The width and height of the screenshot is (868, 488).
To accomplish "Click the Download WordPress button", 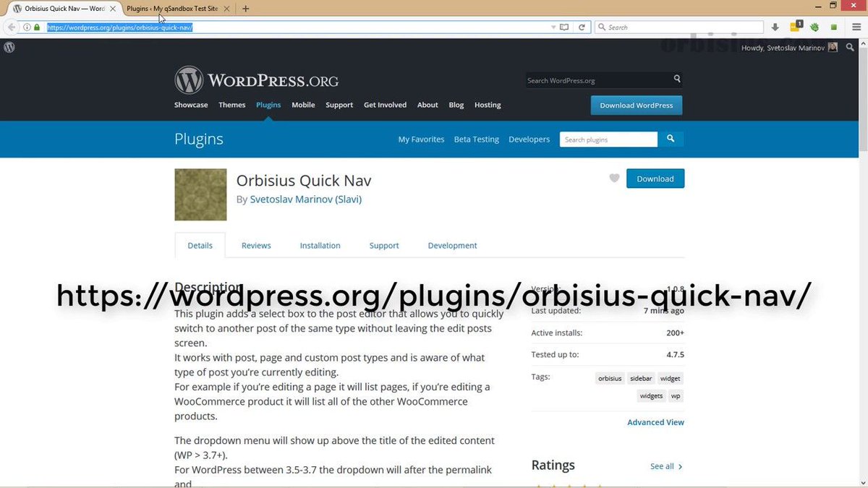I will pyautogui.click(x=637, y=105).
